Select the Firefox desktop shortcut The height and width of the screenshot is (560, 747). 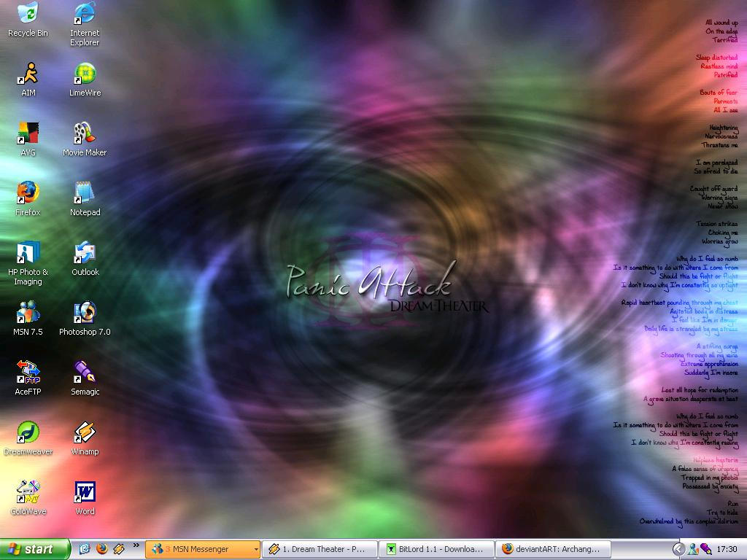pyautogui.click(x=28, y=199)
